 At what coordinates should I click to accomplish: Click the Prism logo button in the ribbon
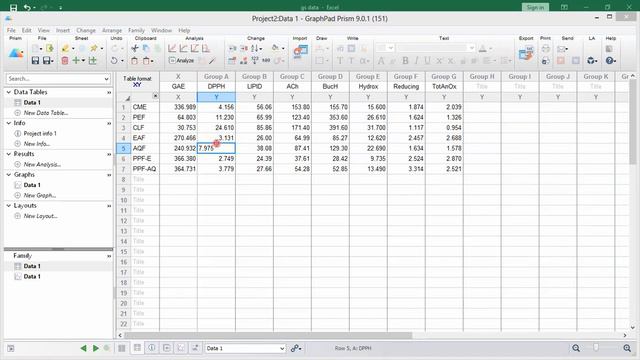(x=16, y=53)
